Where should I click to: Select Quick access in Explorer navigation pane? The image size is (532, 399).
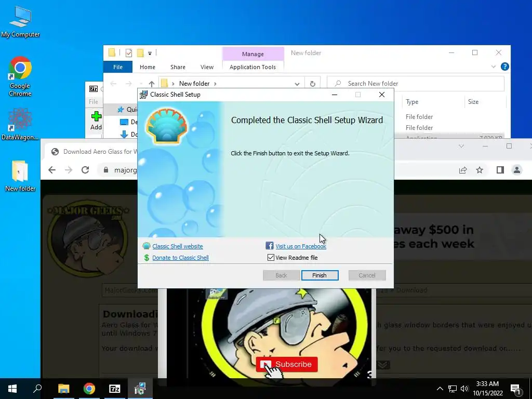[128, 110]
